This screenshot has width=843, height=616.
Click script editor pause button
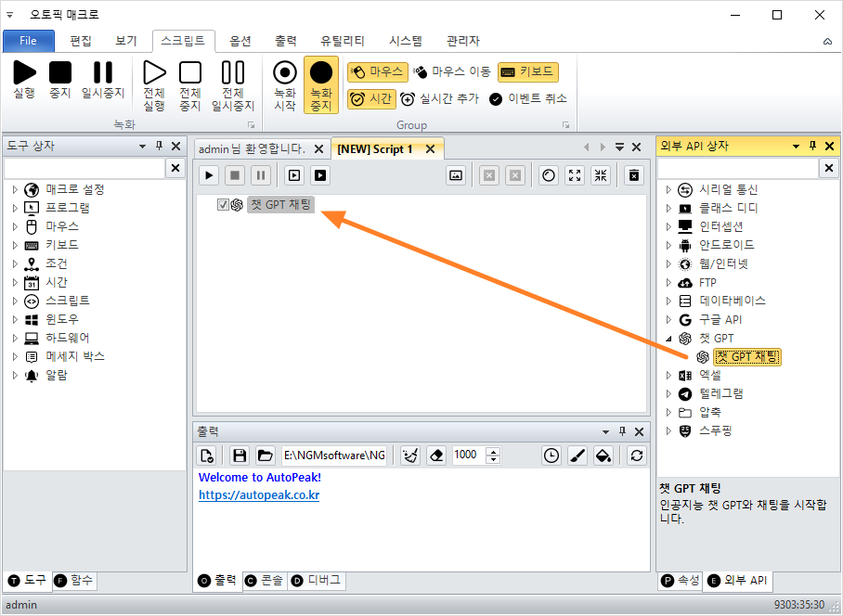point(261,175)
